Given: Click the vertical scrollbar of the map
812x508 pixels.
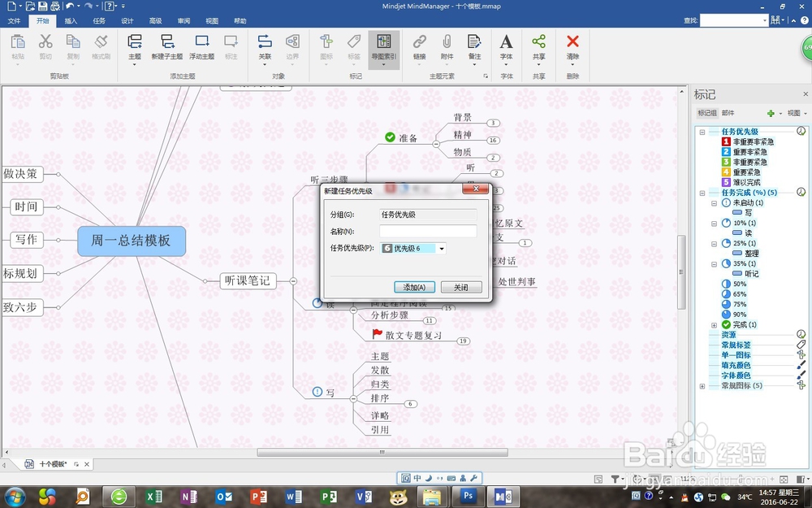Looking at the screenshot, I should pos(681,271).
